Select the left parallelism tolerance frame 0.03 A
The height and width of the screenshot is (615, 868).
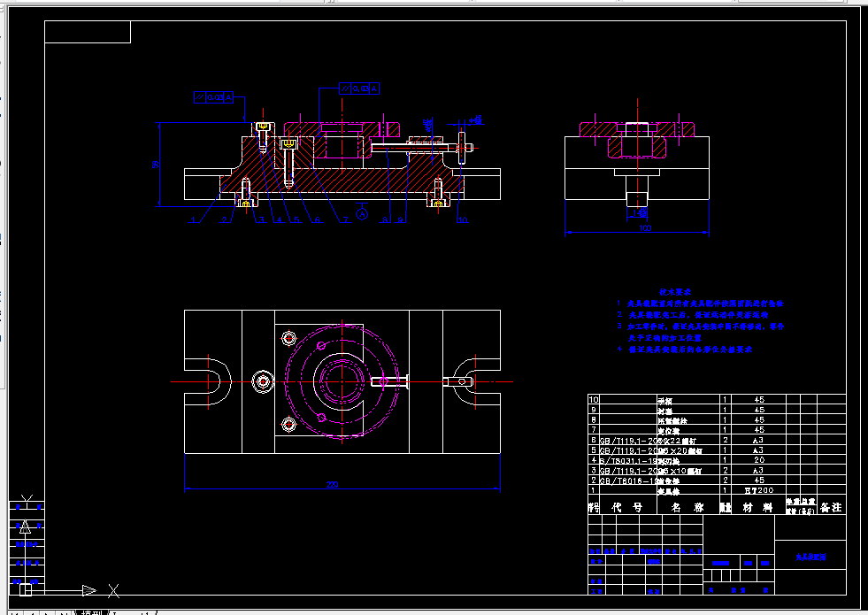click(213, 97)
